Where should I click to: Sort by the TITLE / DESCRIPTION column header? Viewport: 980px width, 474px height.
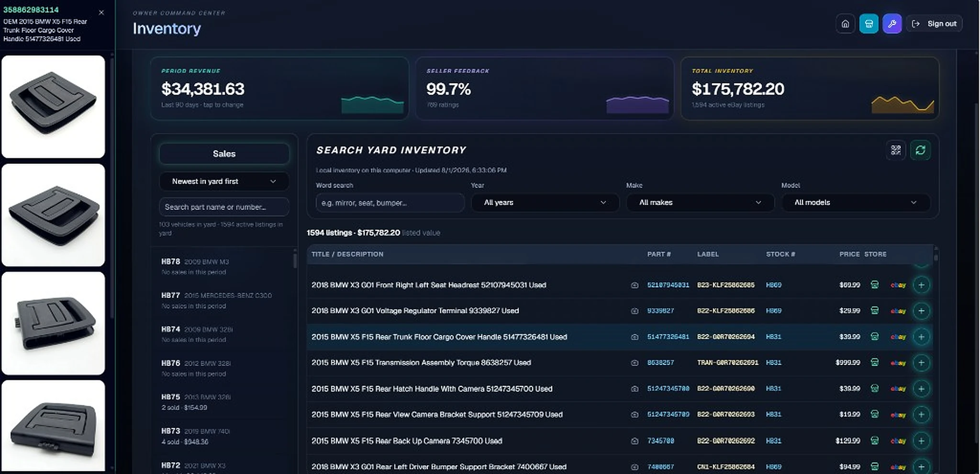click(x=347, y=254)
